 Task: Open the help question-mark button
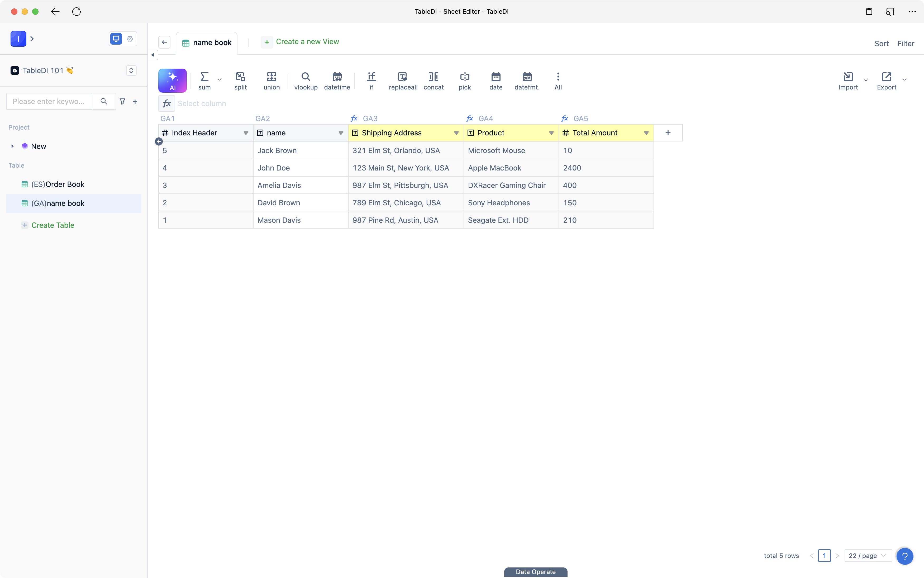(904, 556)
